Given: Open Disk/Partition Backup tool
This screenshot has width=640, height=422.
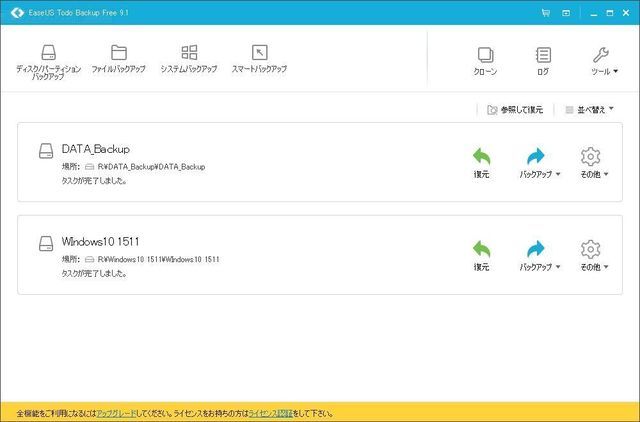Looking at the screenshot, I should [49, 59].
